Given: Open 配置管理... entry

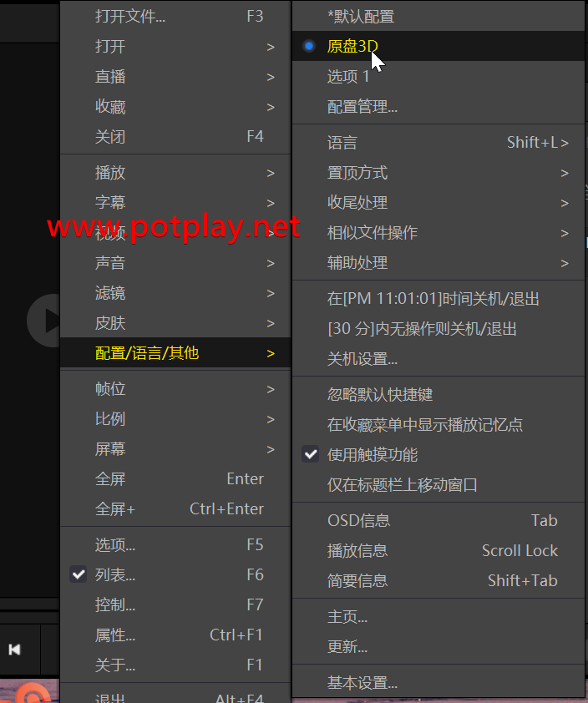Looking at the screenshot, I should (438, 106).
